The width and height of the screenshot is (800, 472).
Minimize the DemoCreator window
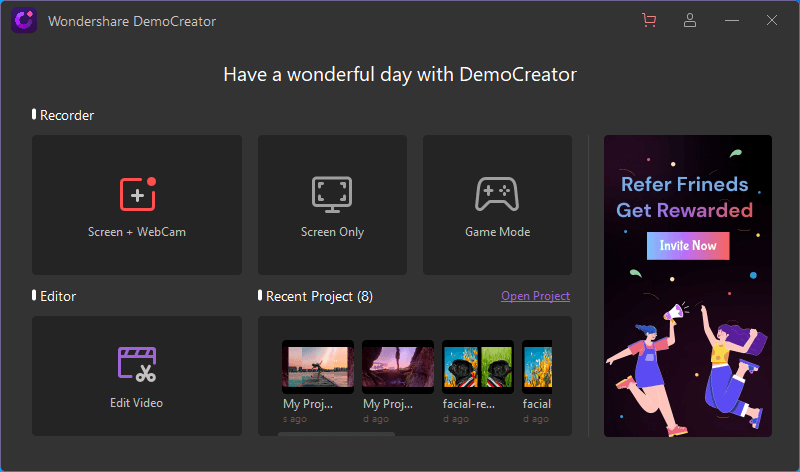(x=732, y=20)
